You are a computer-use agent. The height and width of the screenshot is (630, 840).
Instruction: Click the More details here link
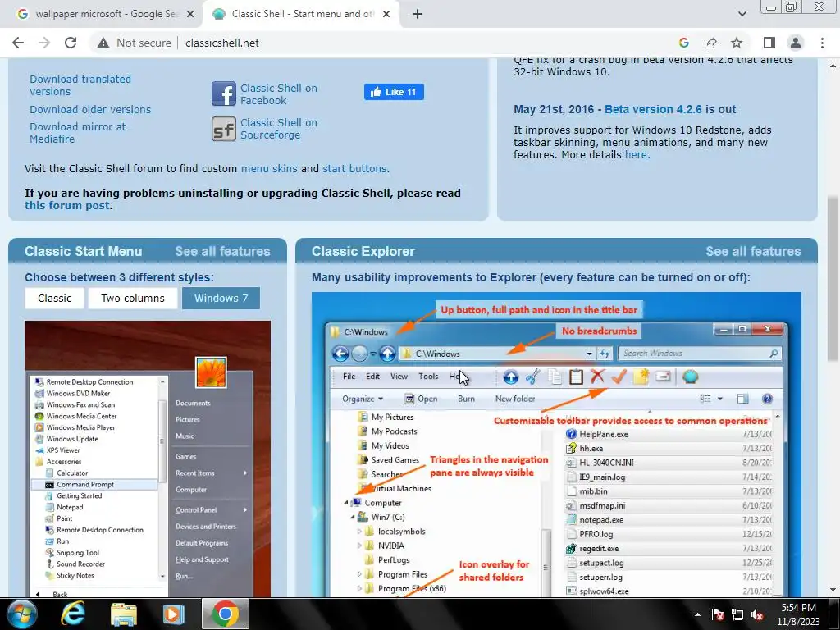(636, 155)
